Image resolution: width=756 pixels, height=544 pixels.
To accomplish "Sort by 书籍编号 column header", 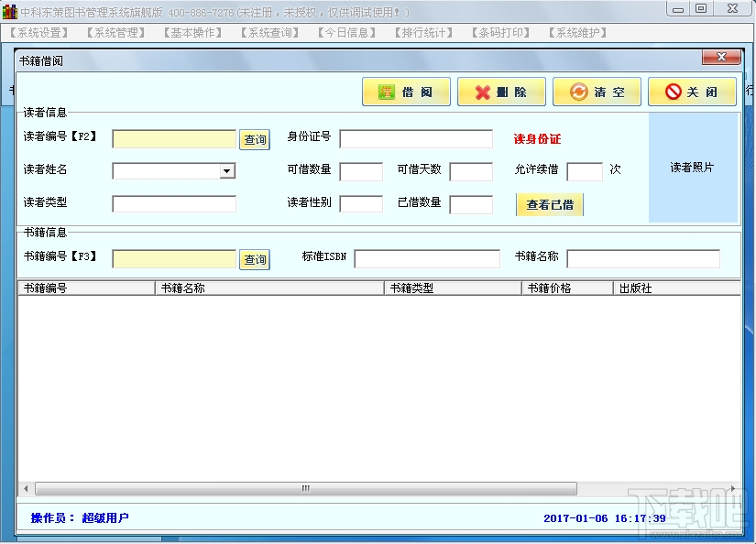I will tap(87, 288).
